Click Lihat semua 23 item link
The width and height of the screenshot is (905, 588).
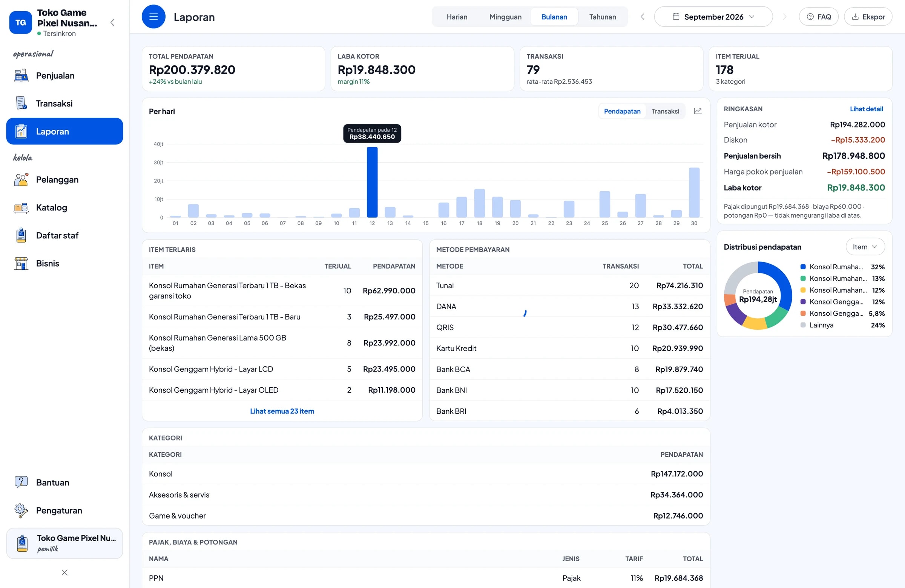pos(282,411)
